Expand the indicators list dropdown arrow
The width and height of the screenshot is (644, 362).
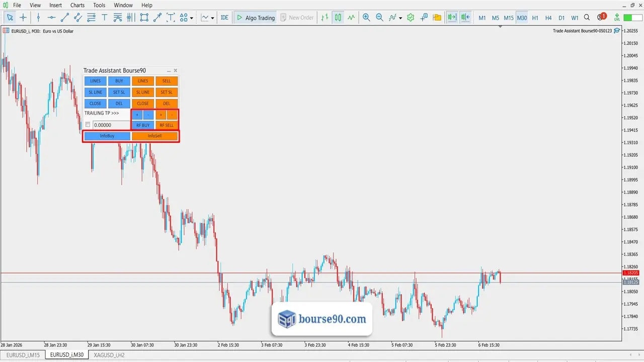pyautogui.click(x=400, y=18)
